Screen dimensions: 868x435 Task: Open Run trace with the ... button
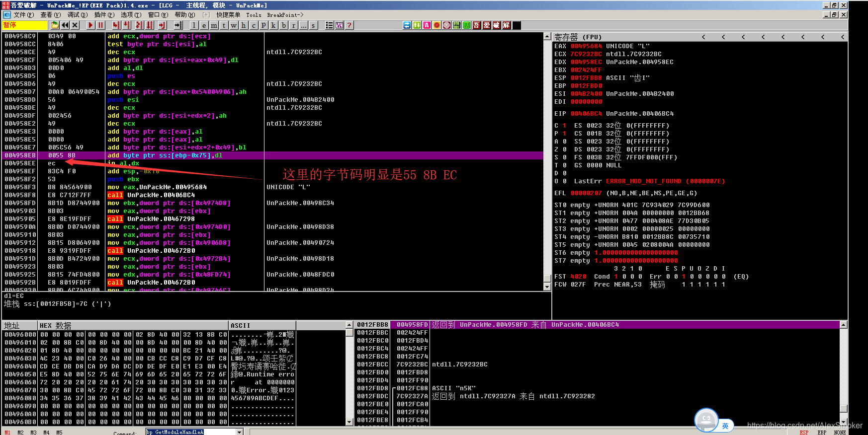click(x=303, y=25)
